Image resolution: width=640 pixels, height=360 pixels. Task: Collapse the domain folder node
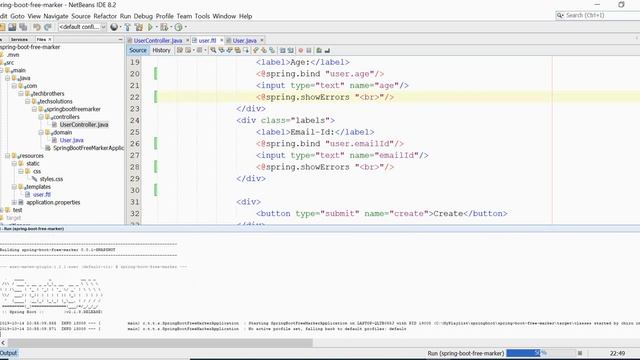[41, 132]
